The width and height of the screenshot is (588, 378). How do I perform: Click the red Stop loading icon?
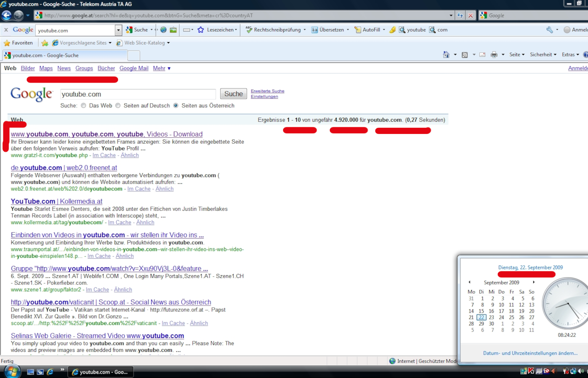[x=471, y=16]
